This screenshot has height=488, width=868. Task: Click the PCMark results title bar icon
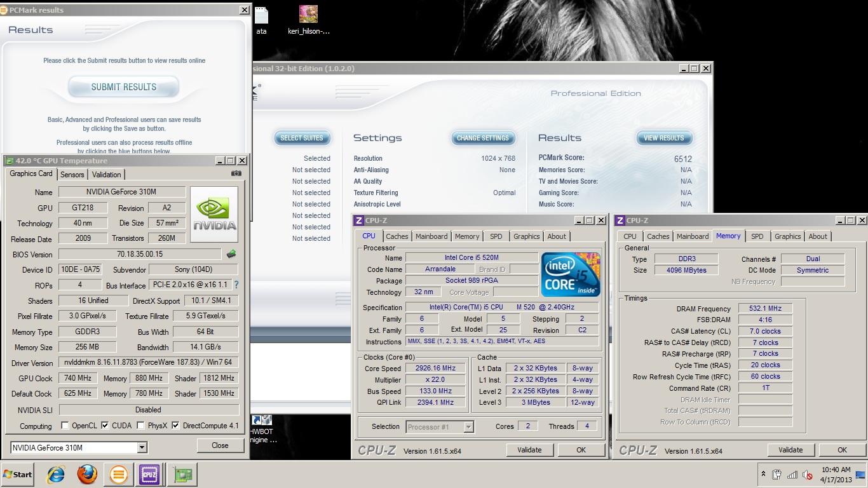[4, 10]
